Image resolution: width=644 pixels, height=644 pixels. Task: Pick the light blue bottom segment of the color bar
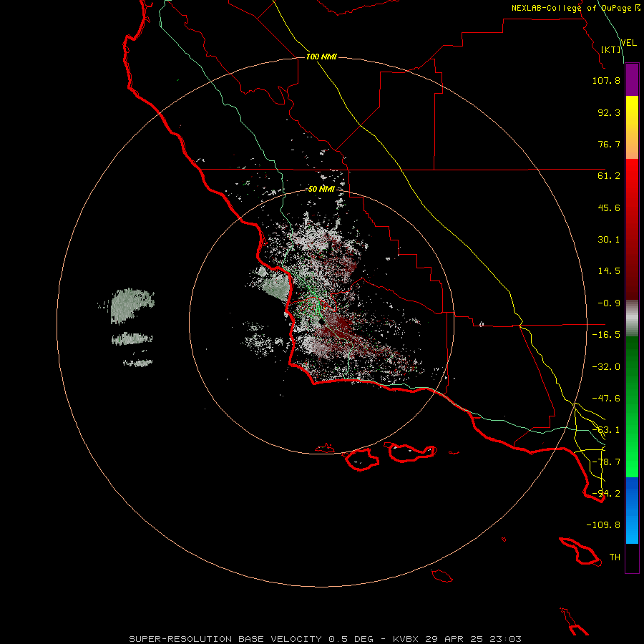click(x=632, y=532)
